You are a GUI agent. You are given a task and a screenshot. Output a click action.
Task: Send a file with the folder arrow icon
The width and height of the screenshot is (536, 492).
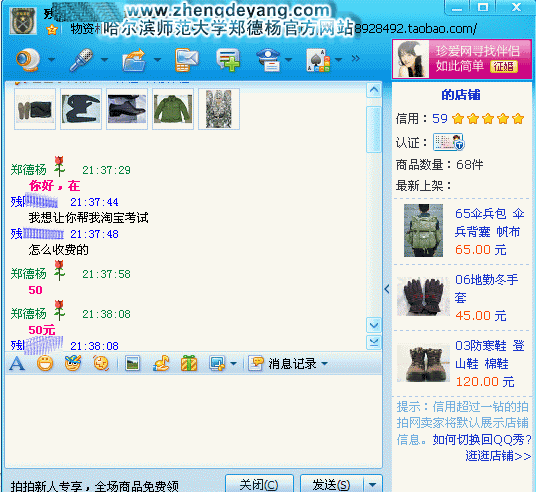pyautogui.click(x=134, y=60)
